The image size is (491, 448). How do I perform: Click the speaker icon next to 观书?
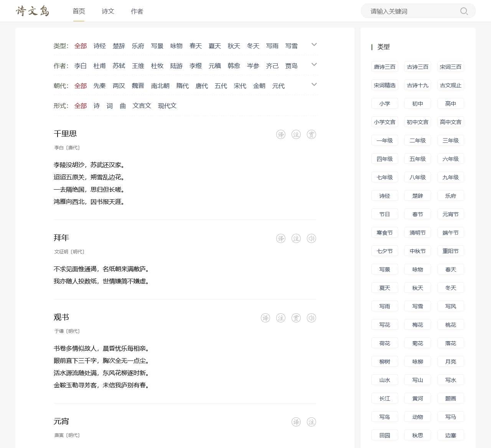coord(311,318)
